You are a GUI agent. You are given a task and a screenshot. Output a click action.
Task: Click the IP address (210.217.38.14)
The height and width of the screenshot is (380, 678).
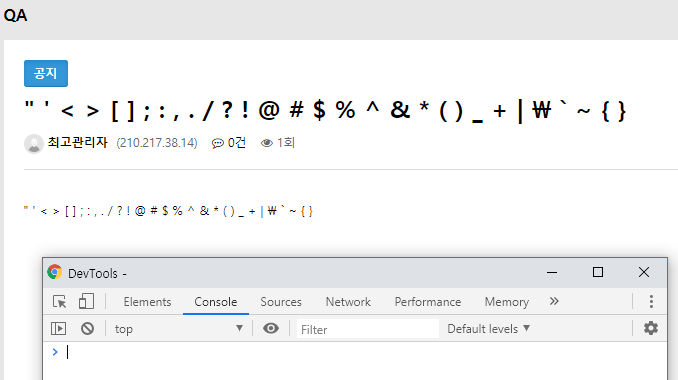157,143
